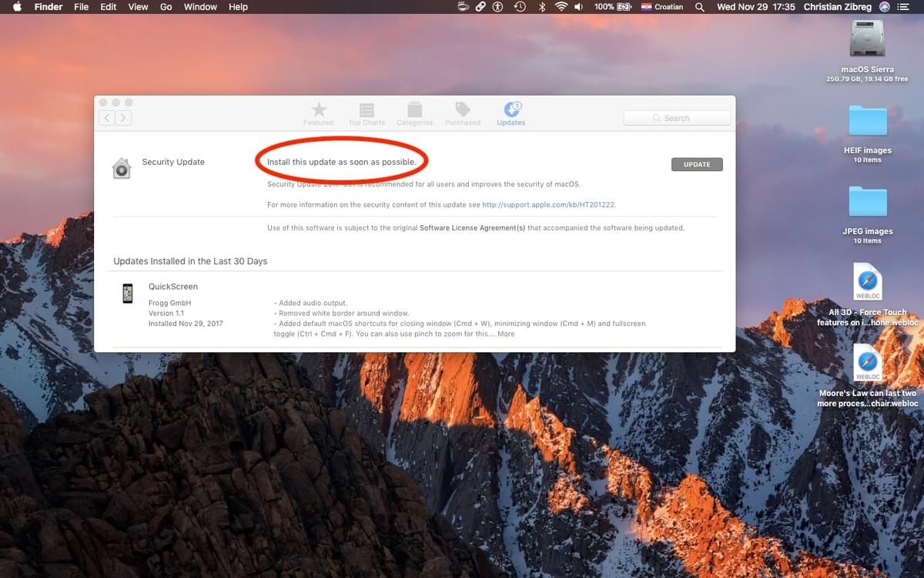Click the coffee cup menu bar icon
This screenshot has height=578, width=924.
click(x=463, y=7)
